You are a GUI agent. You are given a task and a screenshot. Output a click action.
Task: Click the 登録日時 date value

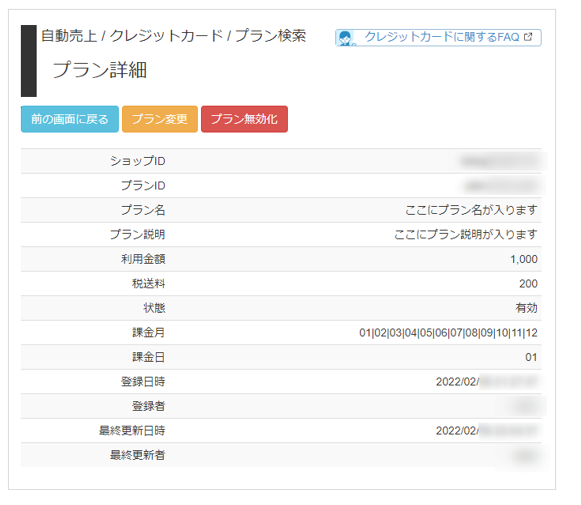pos(487,382)
